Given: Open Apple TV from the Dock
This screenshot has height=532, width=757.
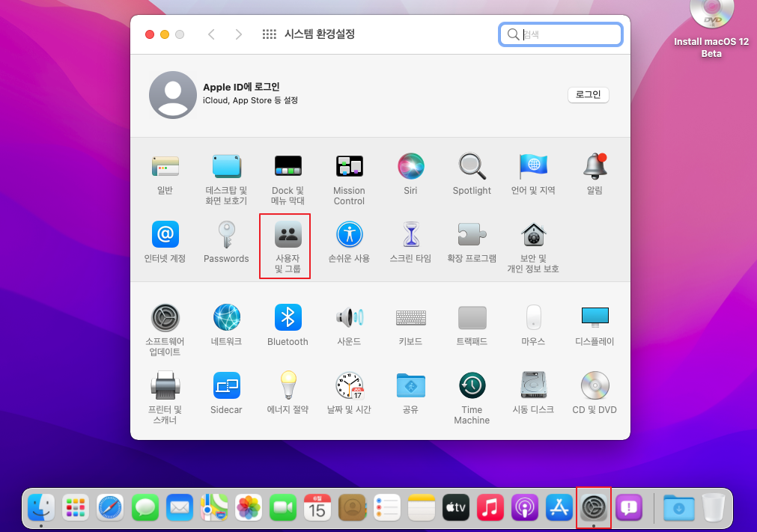Looking at the screenshot, I should tap(456, 507).
